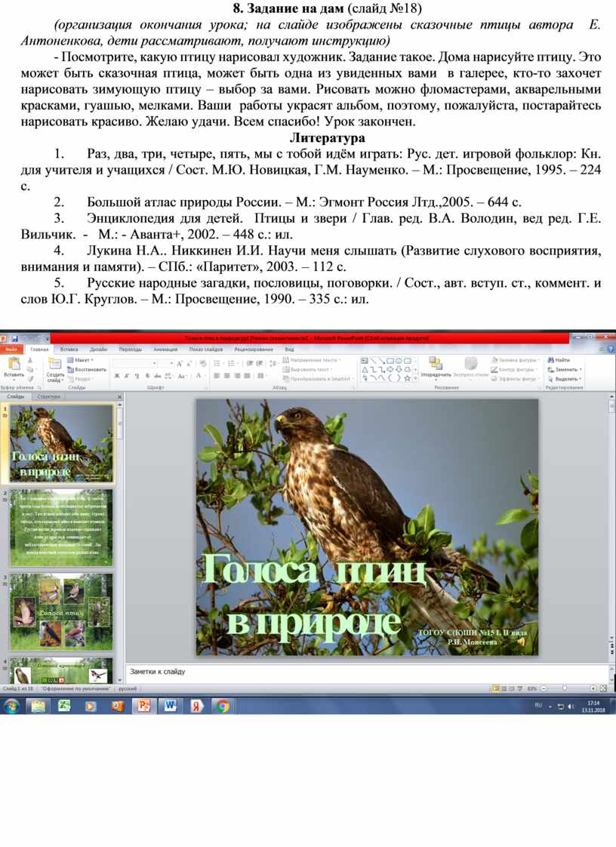Click the Упорядочить arrange shapes icon
The image size is (616, 847).
(435, 365)
